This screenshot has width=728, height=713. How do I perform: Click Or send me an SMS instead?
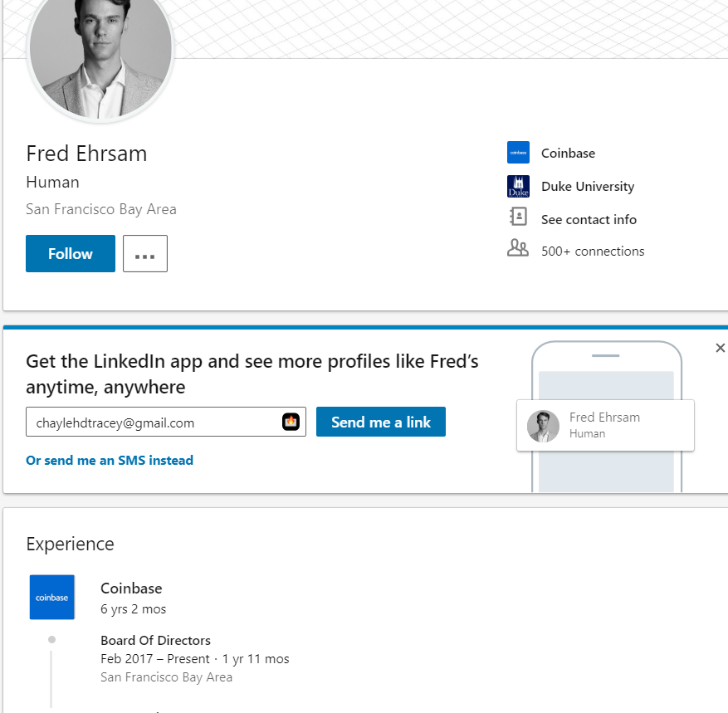110,460
